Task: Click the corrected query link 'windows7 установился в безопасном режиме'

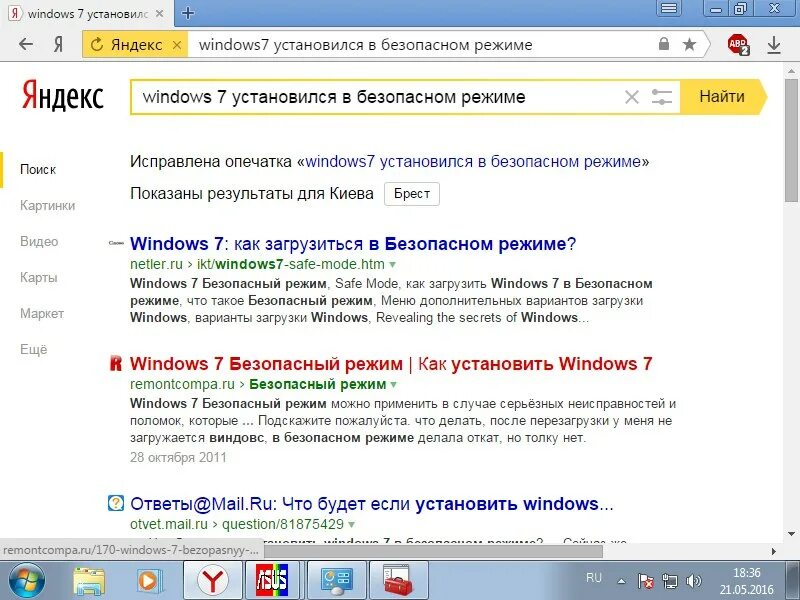Action: tap(473, 162)
